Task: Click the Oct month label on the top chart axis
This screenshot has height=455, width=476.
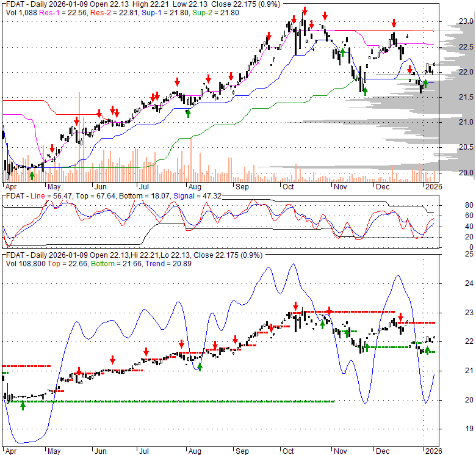Action: coord(287,186)
